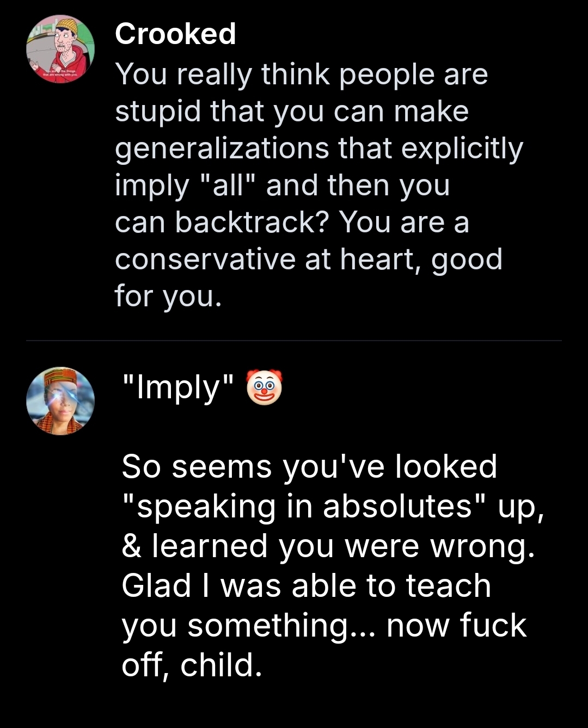The image size is (588, 728).
Task: Tap the "for you." ending of Crooked's comment
Action: [x=168, y=297]
